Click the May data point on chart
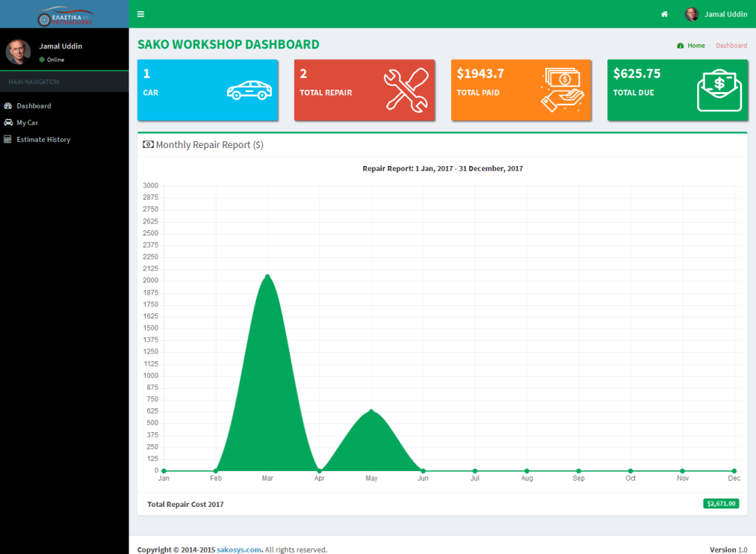 pyautogui.click(x=371, y=411)
